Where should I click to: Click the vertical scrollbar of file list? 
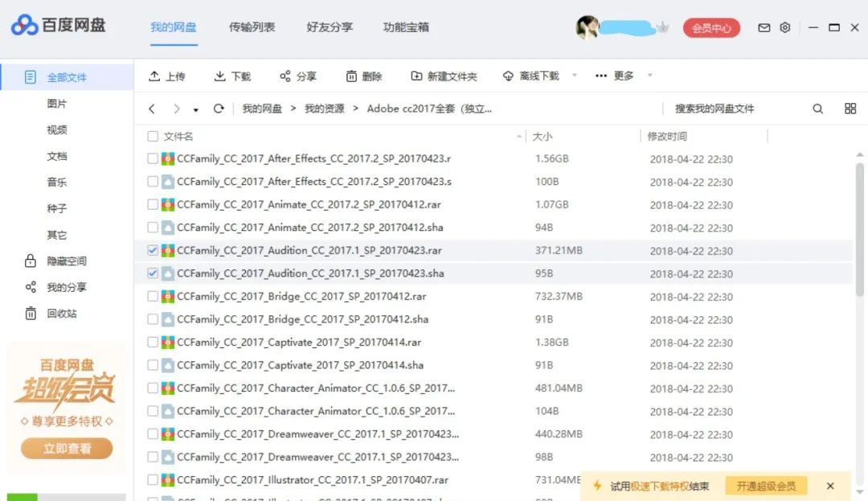[859, 230]
